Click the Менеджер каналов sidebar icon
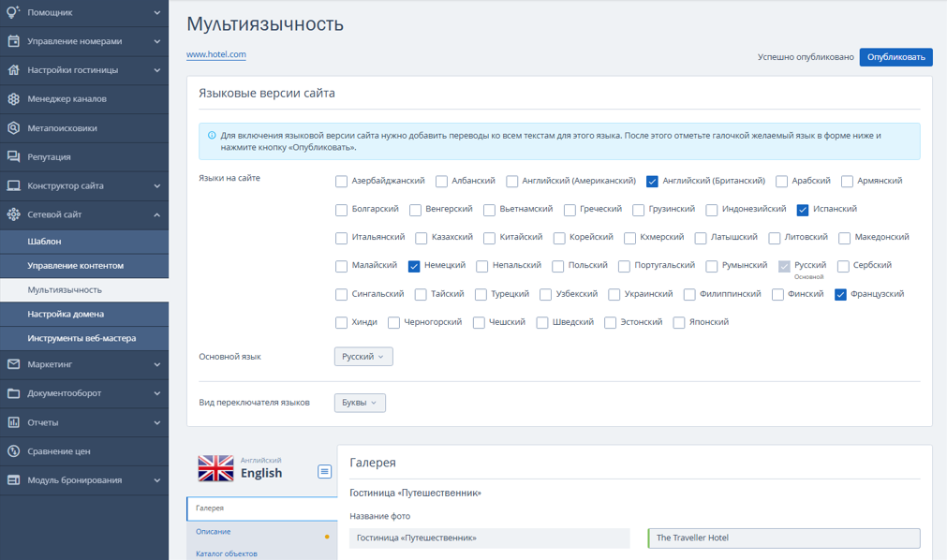Viewport: 947px width, 560px height. click(13, 99)
